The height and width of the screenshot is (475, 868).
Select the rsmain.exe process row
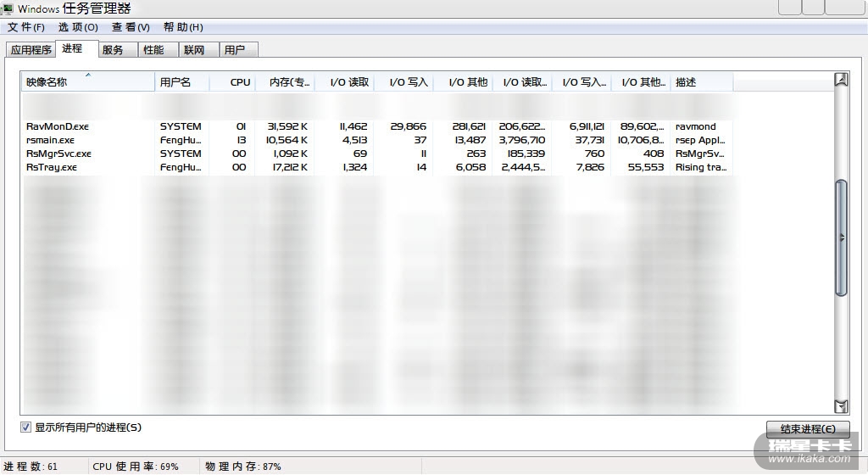point(377,140)
